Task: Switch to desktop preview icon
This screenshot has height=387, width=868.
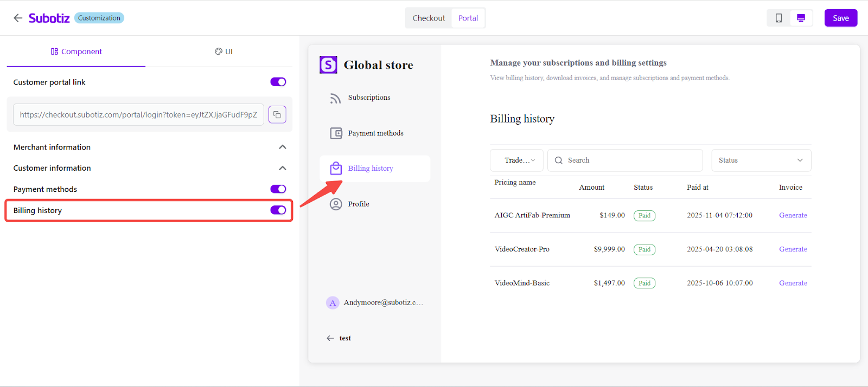Action: pos(801,18)
